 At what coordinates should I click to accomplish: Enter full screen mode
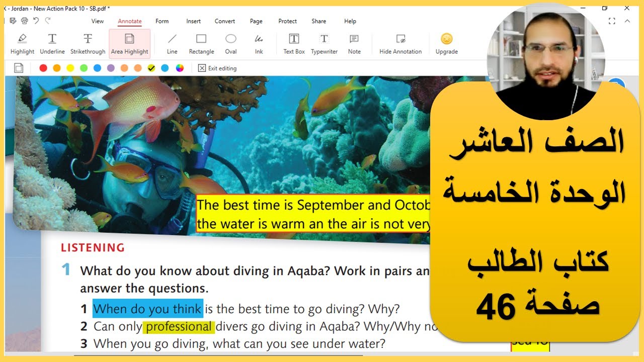pyautogui.click(x=612, y=21)
